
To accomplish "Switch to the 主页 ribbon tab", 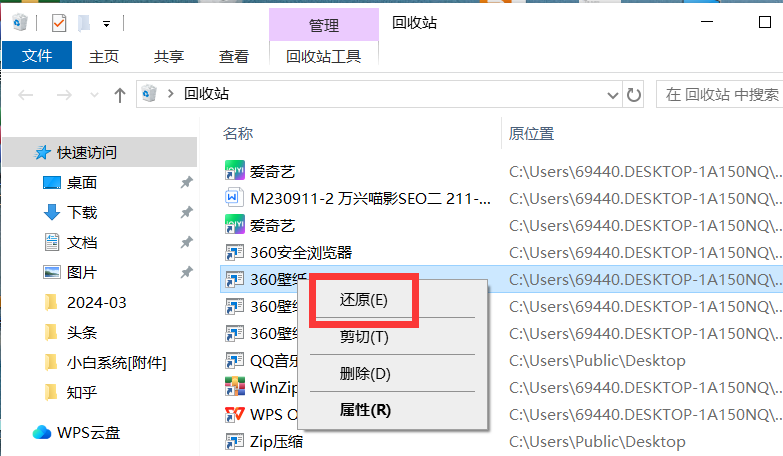I will click(x=104, y=56).
